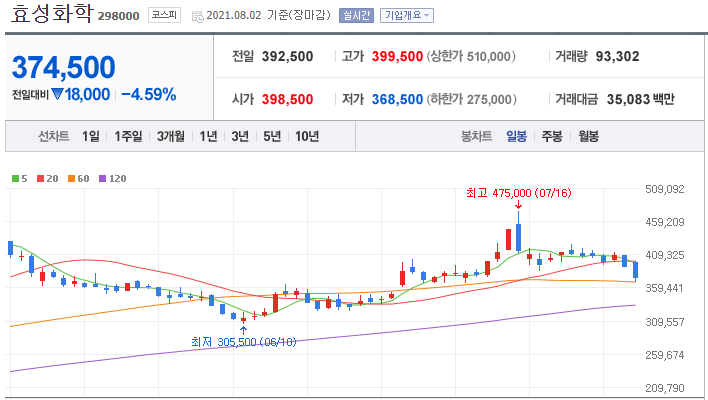
Task: Select the 1주일 line chart tab
Action: coord(128,136)
